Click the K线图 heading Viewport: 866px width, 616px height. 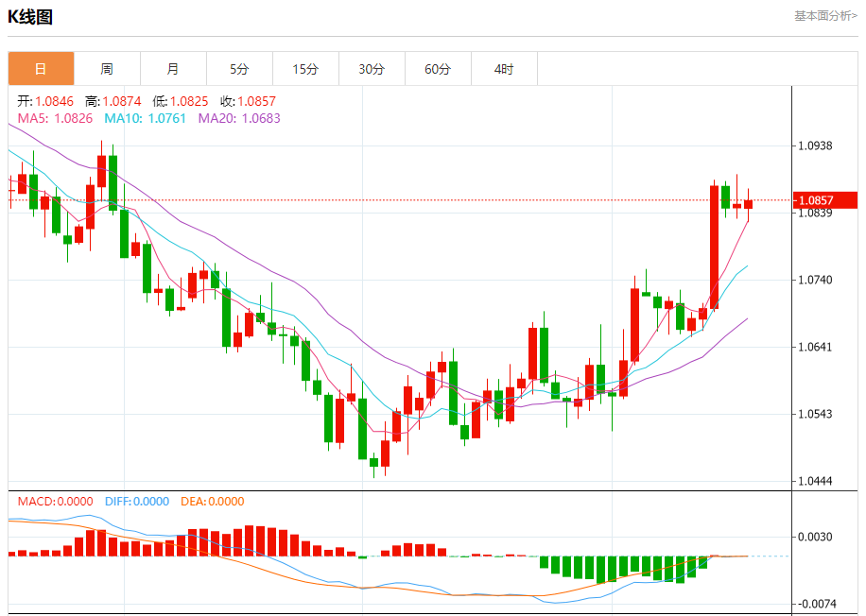click(30, 17)
